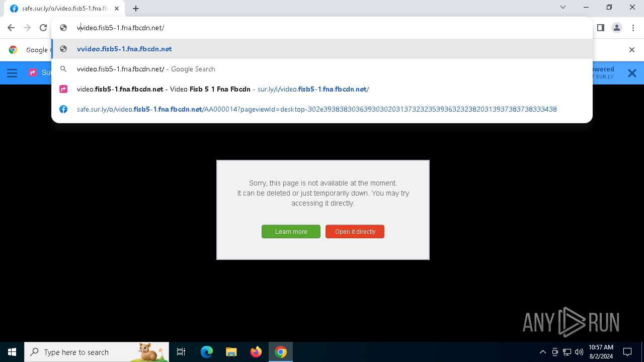Choose the Google Search suggestion row
The width and height of the screenshot is (644, 362).
pyautogui.click(x=322, y=69)
